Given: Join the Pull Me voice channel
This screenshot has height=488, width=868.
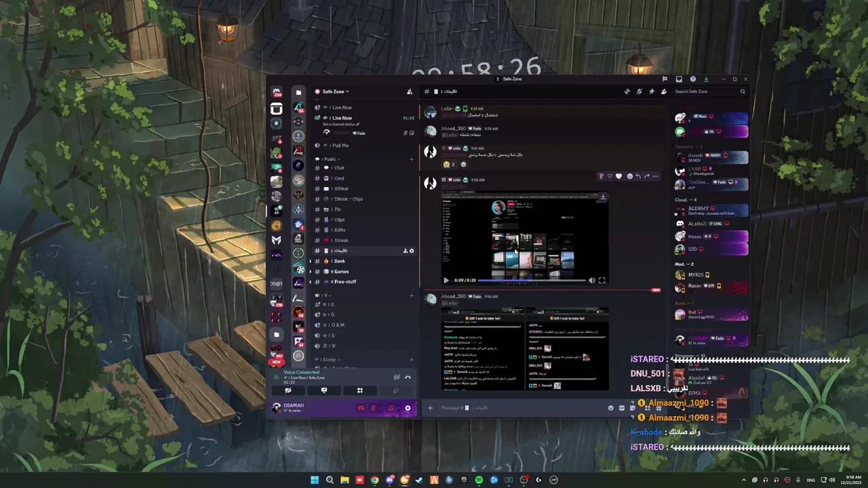Looking at the screenshot, I should [364, 145].
